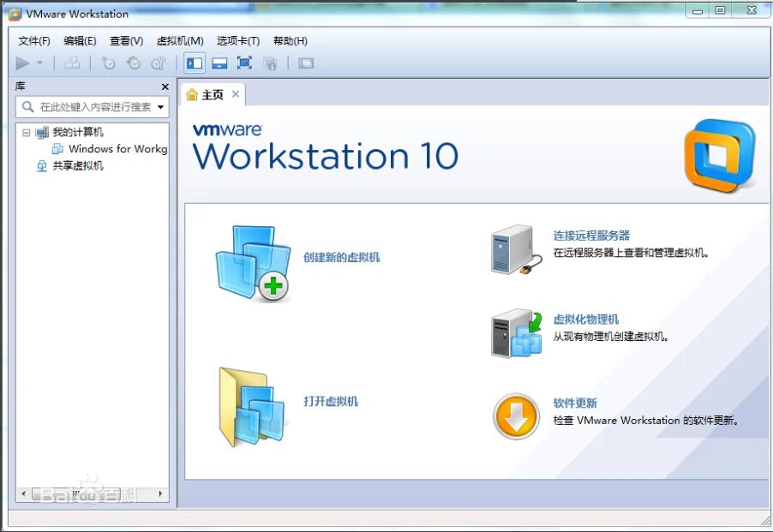Click the 软件更新 download icon
Viewport: 773px width, 532px height.
(x=516, y=416)
